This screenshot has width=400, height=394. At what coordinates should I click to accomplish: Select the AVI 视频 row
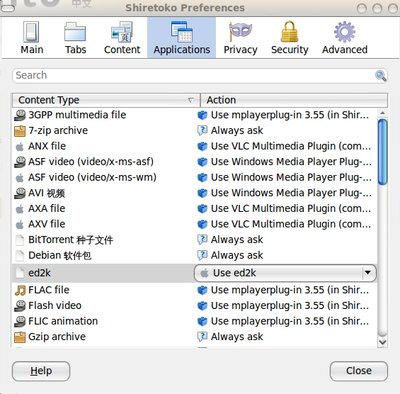click(x=195, y=193)
